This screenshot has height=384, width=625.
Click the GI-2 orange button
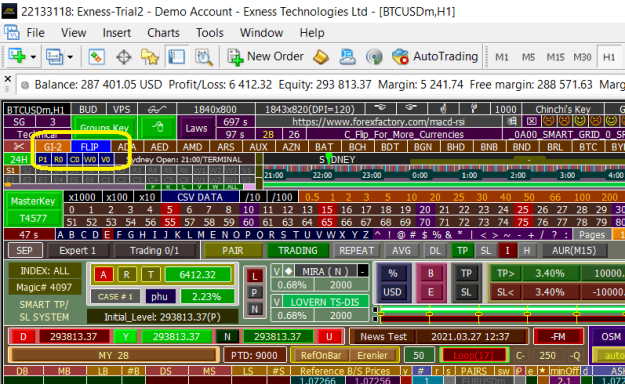point(53,147)
